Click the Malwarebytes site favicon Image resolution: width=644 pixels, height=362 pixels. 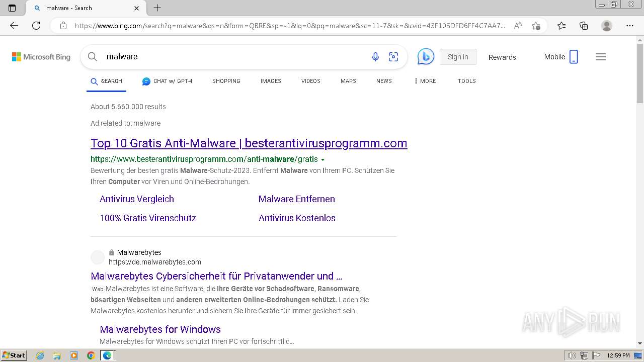coord(98,257)
